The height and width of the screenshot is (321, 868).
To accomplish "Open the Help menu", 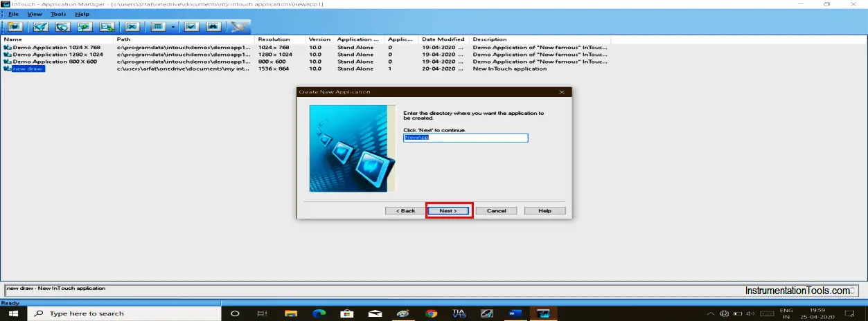I will tap(82, 14).
